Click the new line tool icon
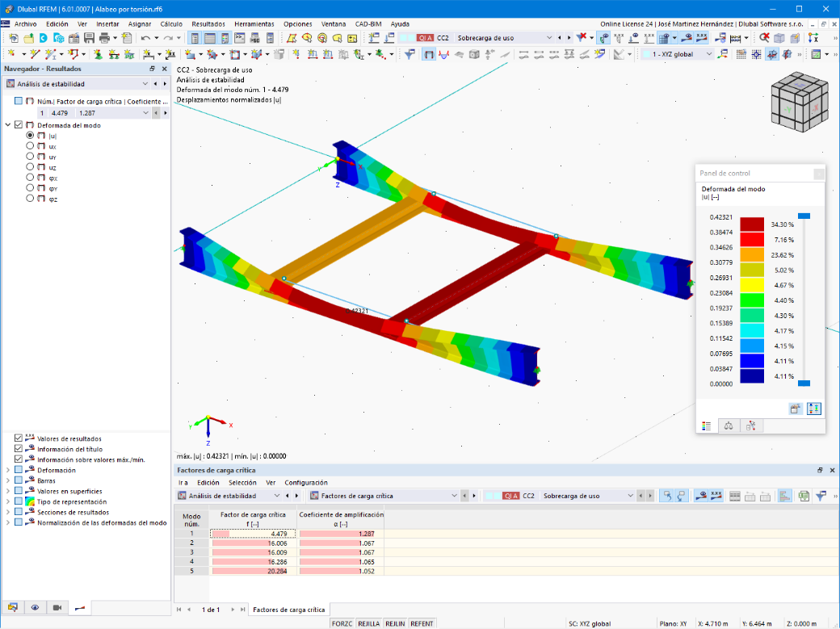 pos(35,54)
